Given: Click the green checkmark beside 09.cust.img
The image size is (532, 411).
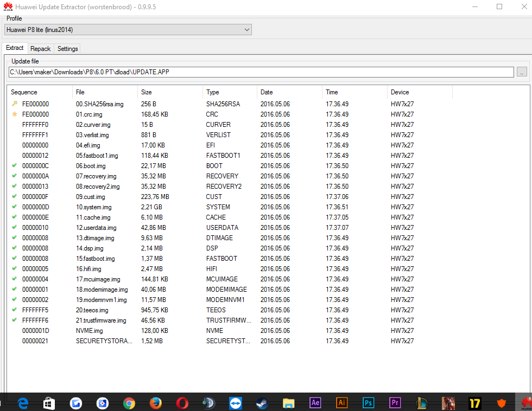Looking at the screenshot, I should (x=14, y=196).
